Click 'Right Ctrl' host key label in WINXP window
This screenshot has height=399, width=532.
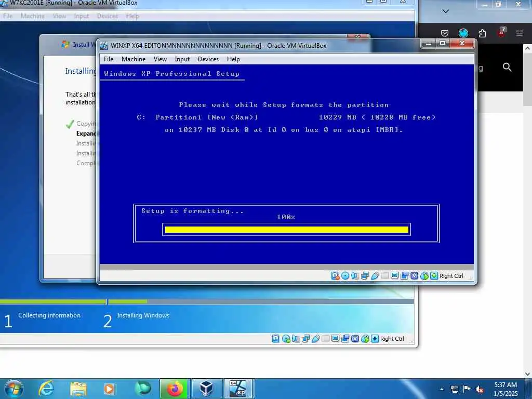[x=451, y=276]
